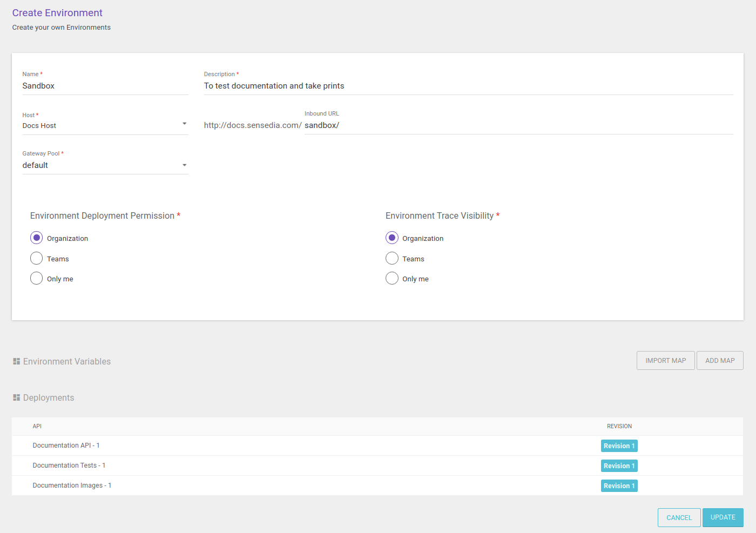Click into the Name input field
Screen dimensions: 756x533
(105, 86)
